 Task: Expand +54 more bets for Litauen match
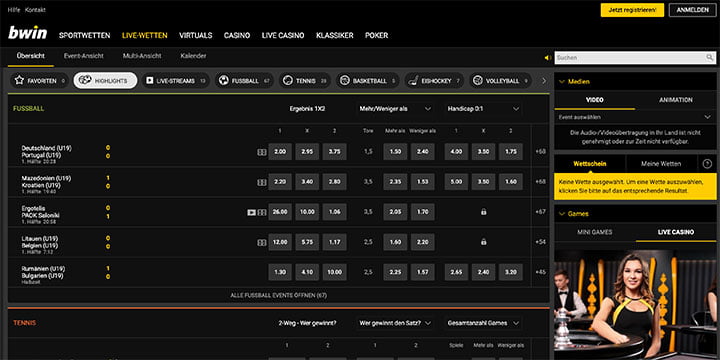pyautogui.click(x=540, y=242)
